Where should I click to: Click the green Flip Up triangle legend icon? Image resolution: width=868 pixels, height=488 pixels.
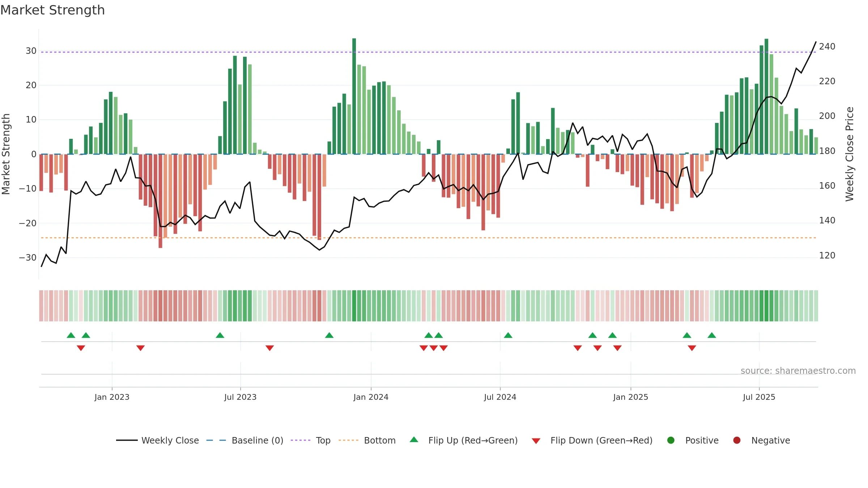tap(414, 440)
